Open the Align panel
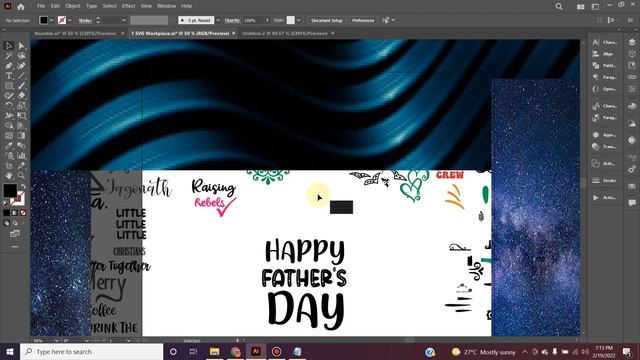Viewport: 640px width, 360px height. tap(604, 54)
